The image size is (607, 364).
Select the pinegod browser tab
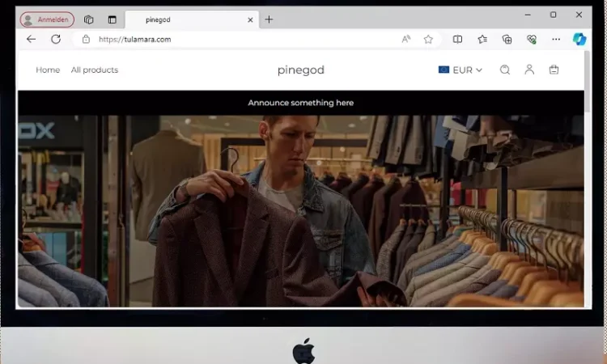click(x=192, y=19)
